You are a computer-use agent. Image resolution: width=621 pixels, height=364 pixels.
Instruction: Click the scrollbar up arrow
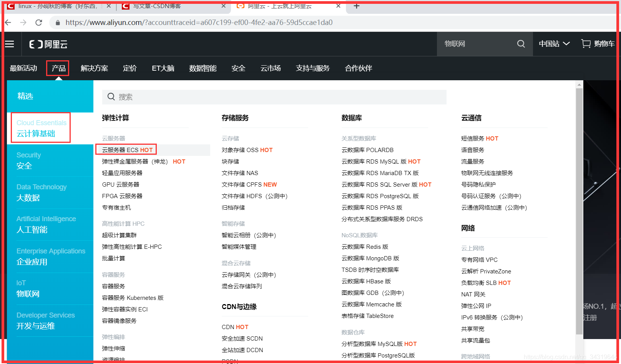[579, 84]
